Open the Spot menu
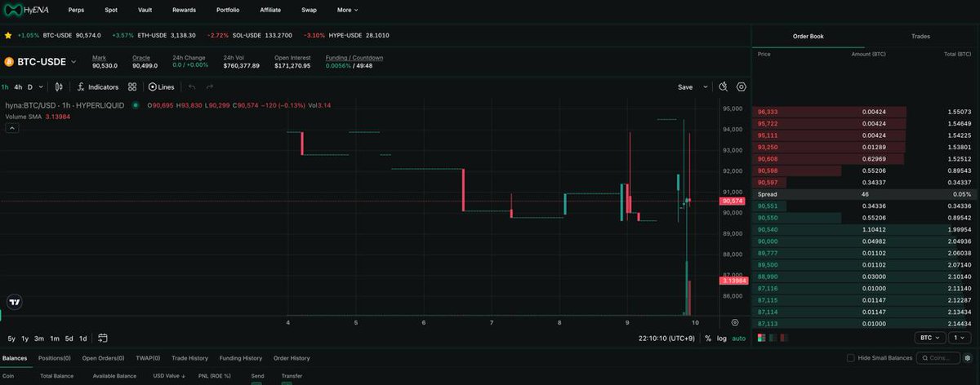 click(111, 10)
